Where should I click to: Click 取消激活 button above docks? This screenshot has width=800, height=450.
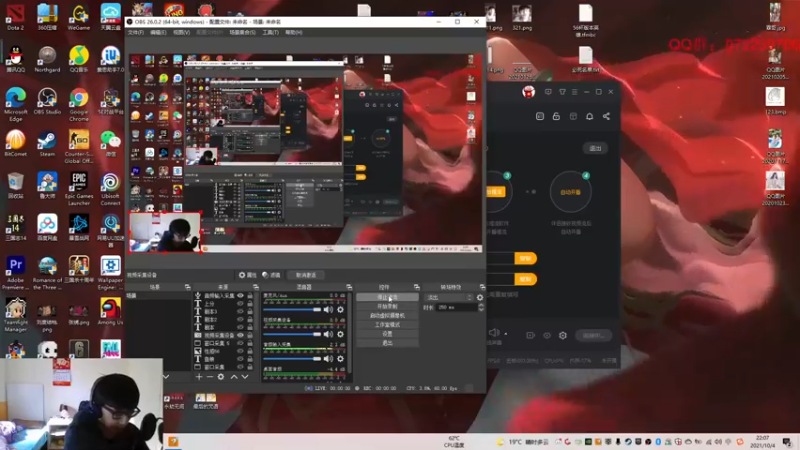[306, 275]
